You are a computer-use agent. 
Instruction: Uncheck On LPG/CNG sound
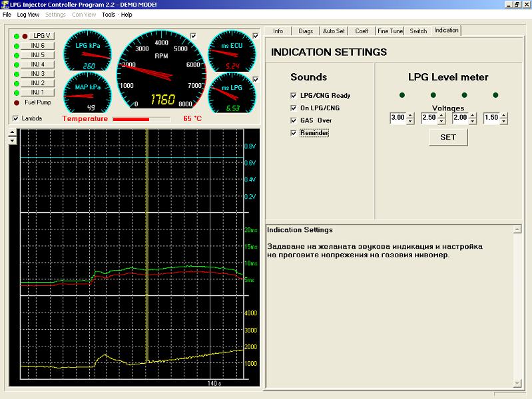click(x=294, y=108)
